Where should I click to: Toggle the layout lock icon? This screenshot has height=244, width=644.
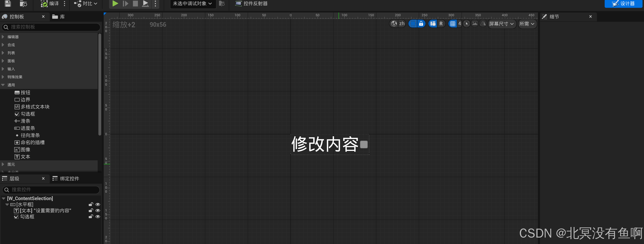421,24
